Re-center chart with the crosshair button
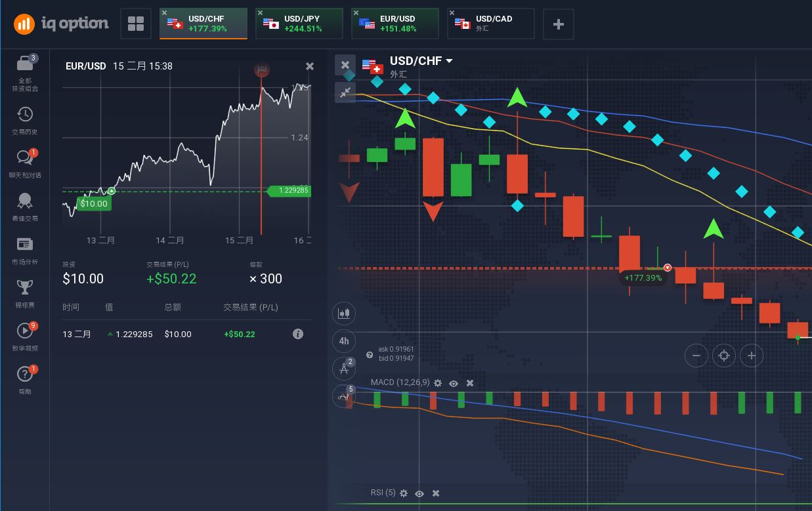812x511 pixels. (x=724, y=356)
